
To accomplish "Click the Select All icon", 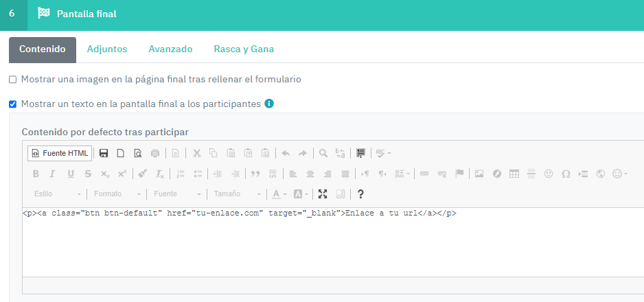I will (360, 153).
